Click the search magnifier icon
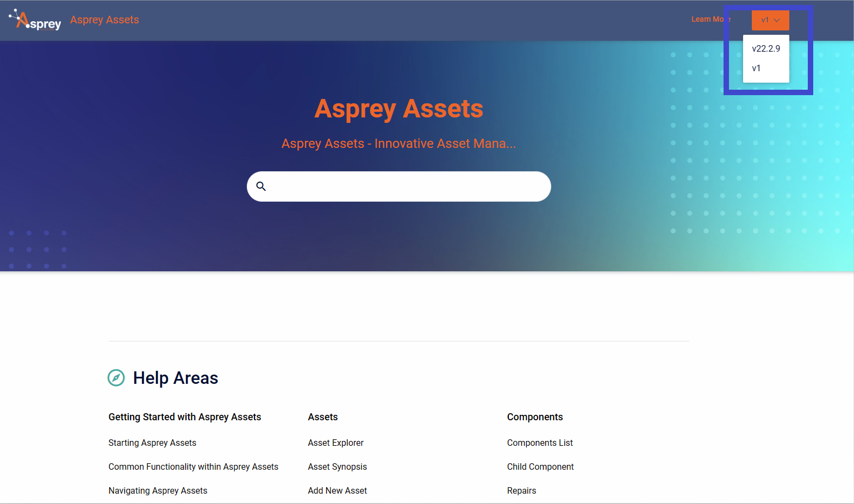The image size is (854, 504). pos(261,186)
